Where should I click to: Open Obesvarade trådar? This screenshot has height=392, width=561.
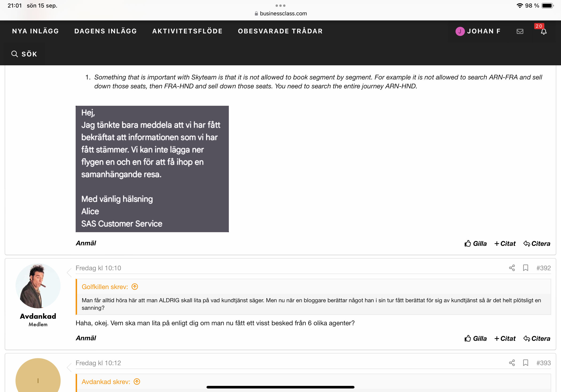[280, 31]
